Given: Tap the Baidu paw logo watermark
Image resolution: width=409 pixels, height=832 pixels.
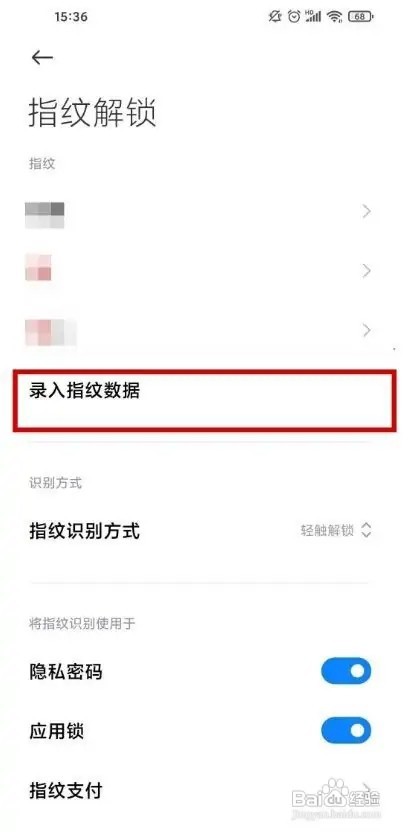Looking at the screenshot, I should tap(333, 789).
